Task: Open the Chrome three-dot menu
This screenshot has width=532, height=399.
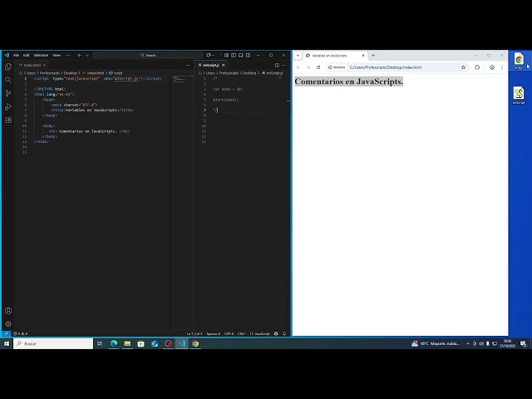Action: point(502,67)
